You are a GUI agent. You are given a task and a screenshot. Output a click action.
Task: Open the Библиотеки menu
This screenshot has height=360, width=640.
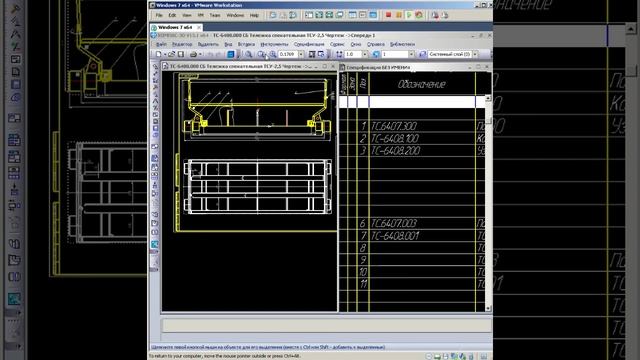pyautogui.click(x=402, y=44)
